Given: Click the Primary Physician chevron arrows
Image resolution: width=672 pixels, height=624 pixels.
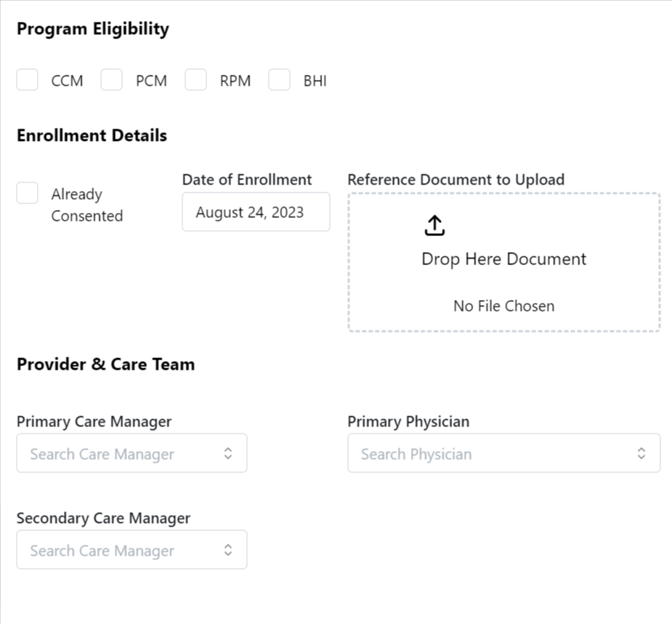Looking at the screenshot, I should (x=641, y=453).
